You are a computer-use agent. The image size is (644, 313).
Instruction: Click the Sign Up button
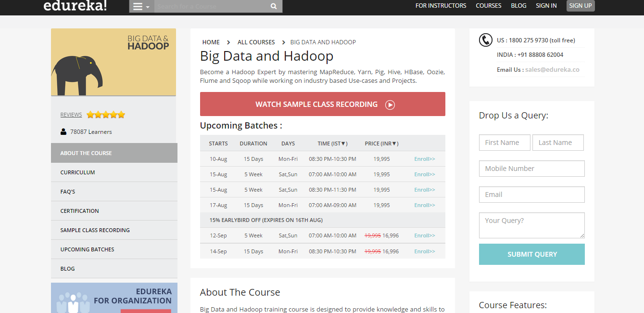[581, 6]
